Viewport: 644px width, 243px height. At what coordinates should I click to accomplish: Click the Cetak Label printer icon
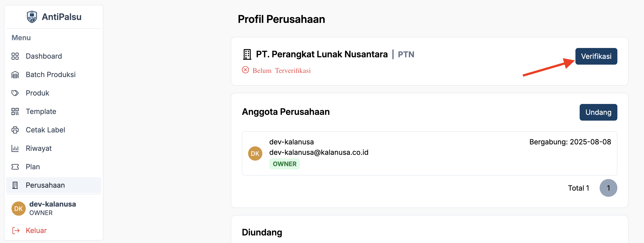15,130
